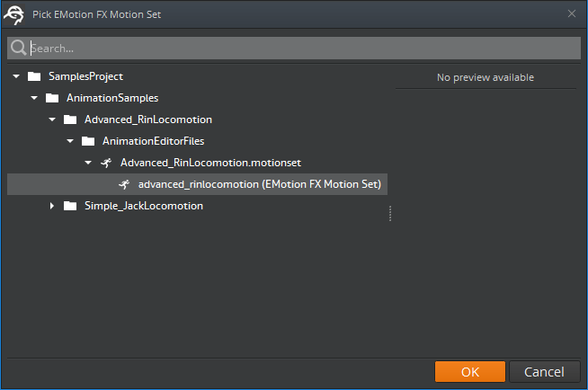Screen dimensions: 588x390
Task: Click the AnimationEditorFiles folder icon
Action: [88, 141]
